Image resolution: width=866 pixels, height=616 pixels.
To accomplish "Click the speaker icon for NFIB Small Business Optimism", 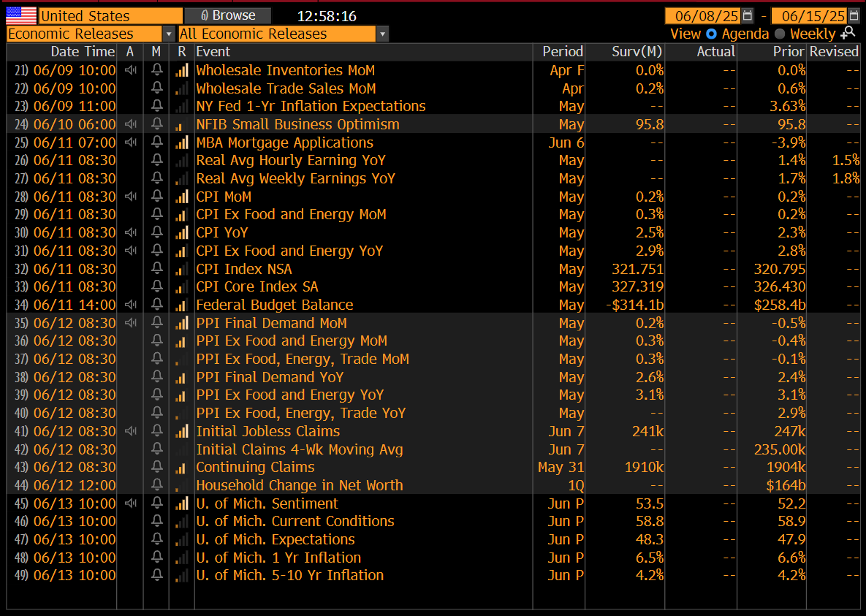I will tap(130, 124).
